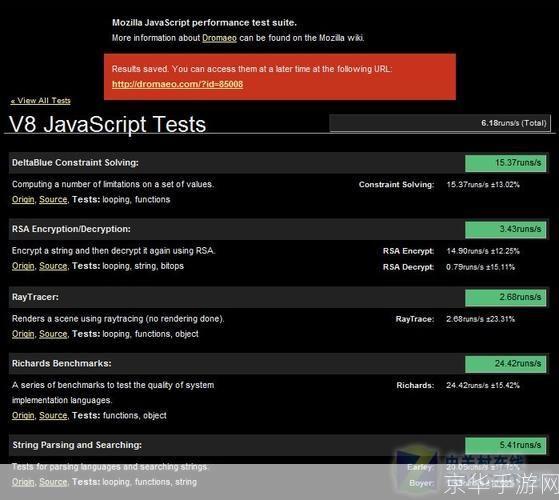The image size is (559, 500).
Task: Open the Origin link under RSA Encryption
Action: (23, 266)
